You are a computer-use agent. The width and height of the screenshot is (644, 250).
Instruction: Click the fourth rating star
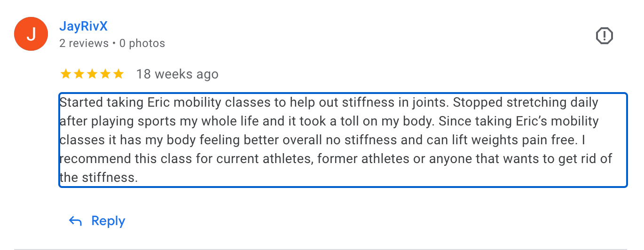pos(105,74)
